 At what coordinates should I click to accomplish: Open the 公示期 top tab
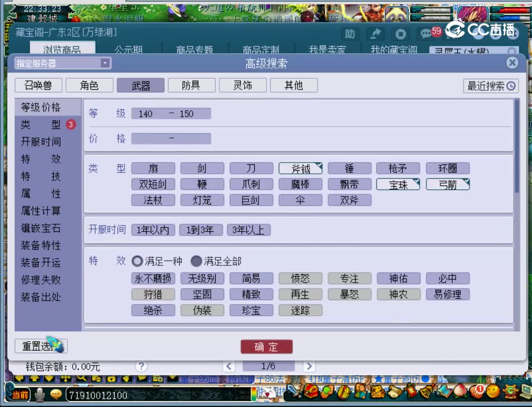128,50
